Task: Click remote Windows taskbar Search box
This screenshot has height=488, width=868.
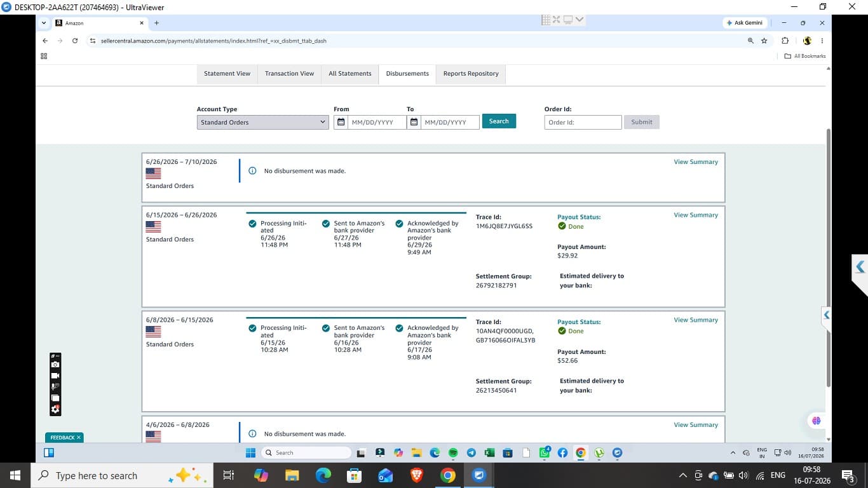Action: click(307, 453)
